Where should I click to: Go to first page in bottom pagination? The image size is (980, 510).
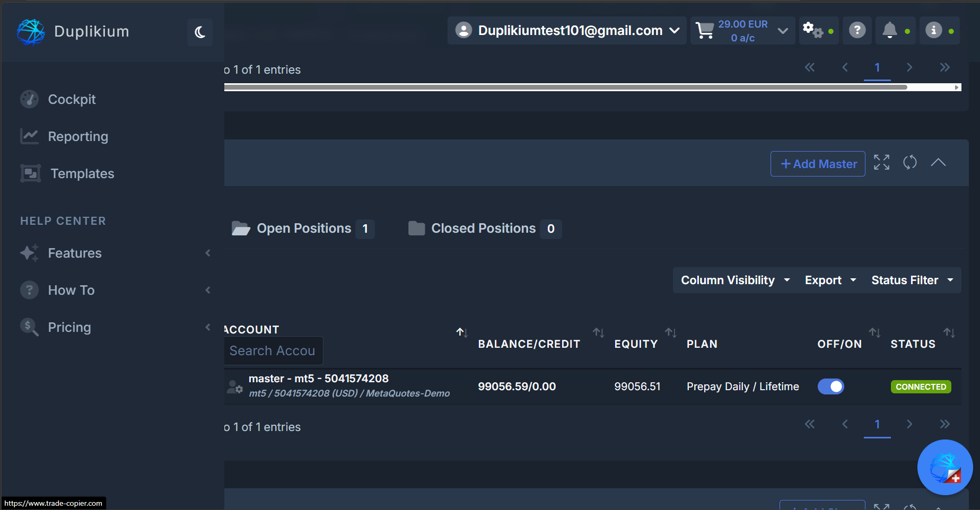tap(810, 424)
